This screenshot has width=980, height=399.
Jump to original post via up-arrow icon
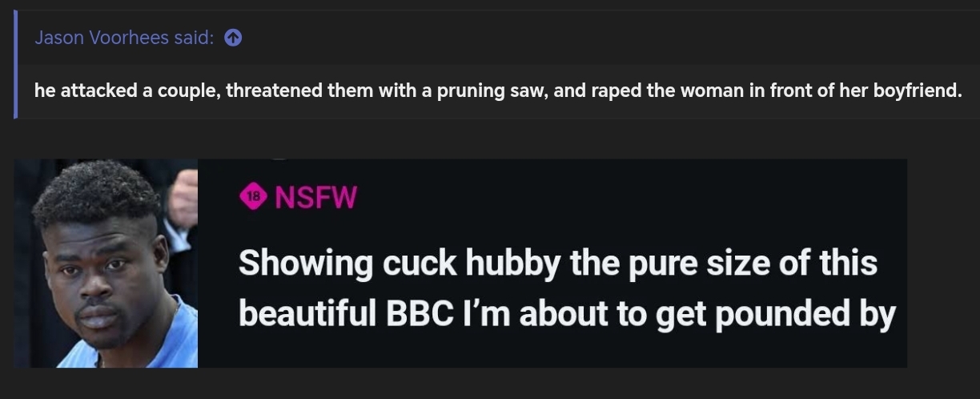[233, 38]
